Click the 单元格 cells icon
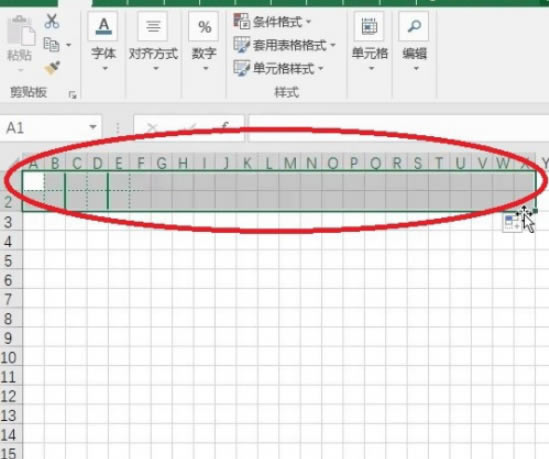Viewport: 549px width, 459px height. pyautogui.click(x=369, y=27)
